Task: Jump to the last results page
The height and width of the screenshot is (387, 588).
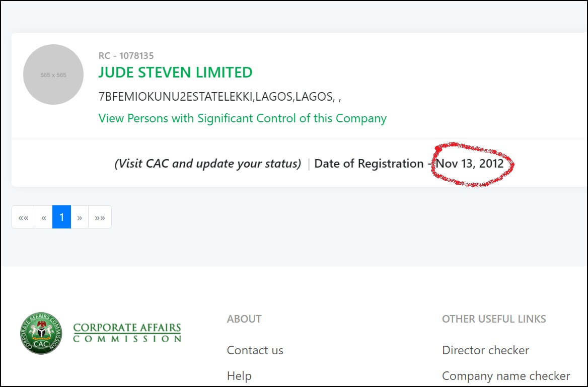Action: coord(100,217)
